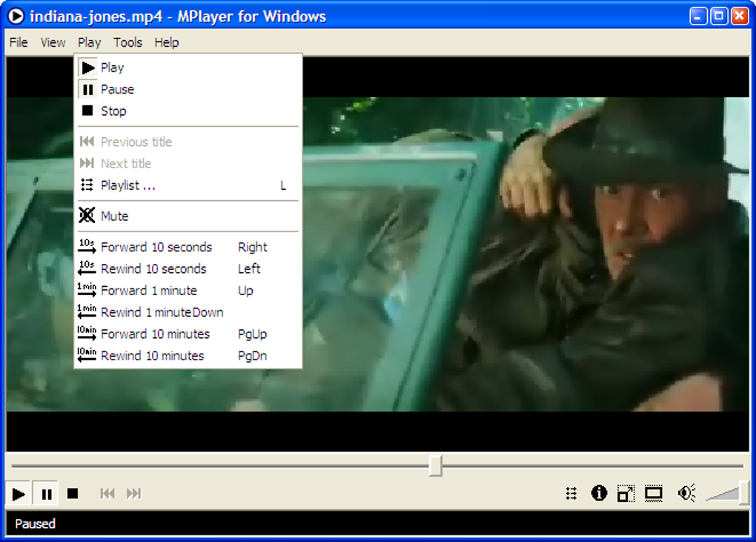Choose Rewind 1 minute
The width and height of the screenshot is (756, 542).
pos(188,312)
